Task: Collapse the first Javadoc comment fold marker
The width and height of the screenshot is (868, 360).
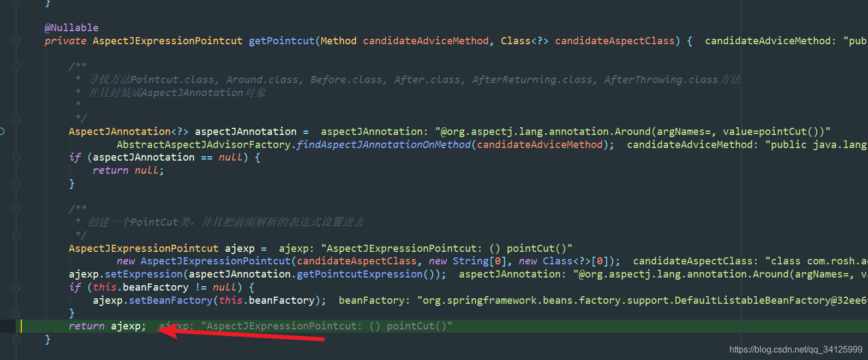Action: pyautogui.click(x=16, y=67)
